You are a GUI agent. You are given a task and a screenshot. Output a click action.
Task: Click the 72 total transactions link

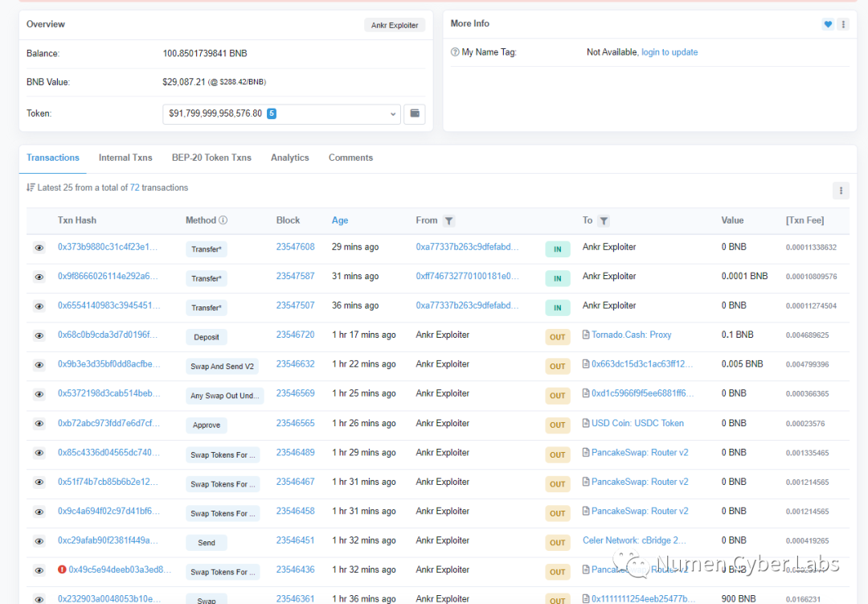tap(134, 188)
